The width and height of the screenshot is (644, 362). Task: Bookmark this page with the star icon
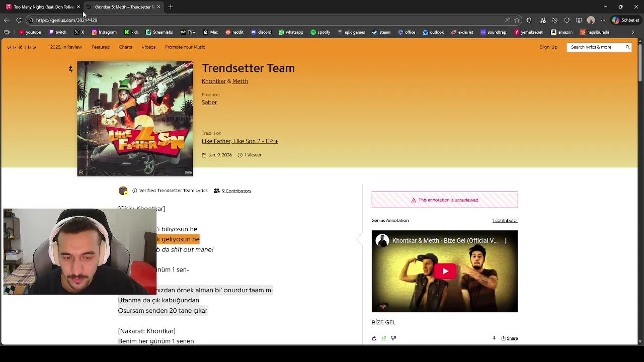pos(517,20)
